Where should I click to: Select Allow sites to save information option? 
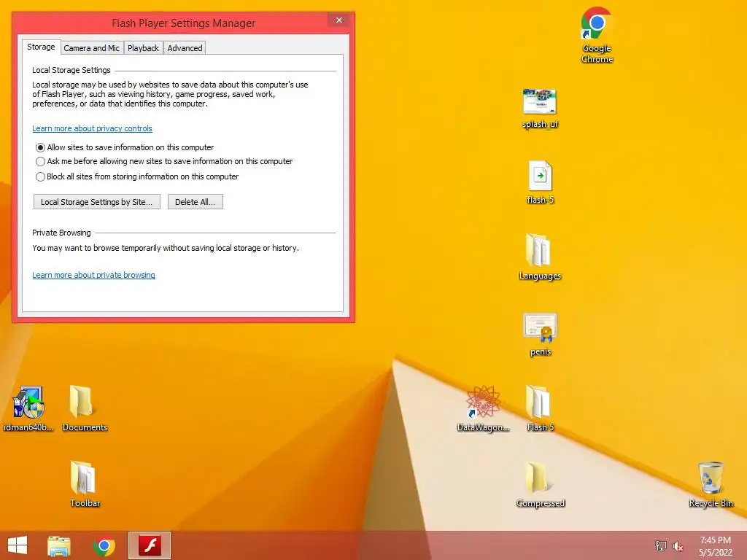(x=125, y=147)
